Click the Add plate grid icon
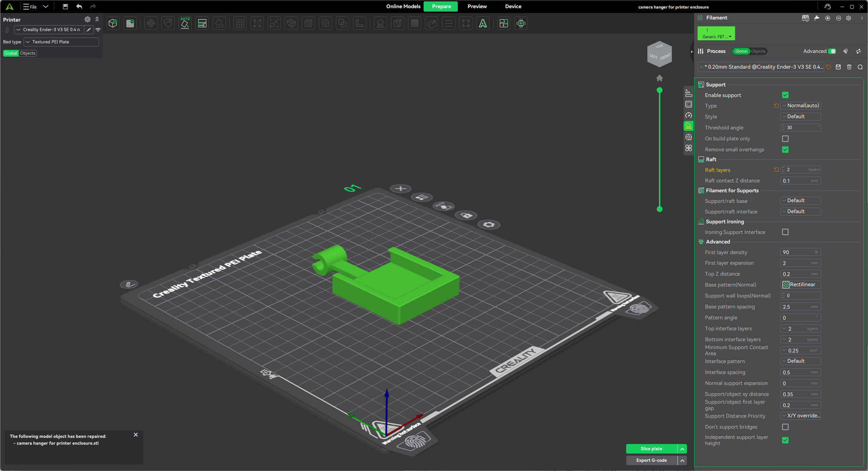 point(130,23)
